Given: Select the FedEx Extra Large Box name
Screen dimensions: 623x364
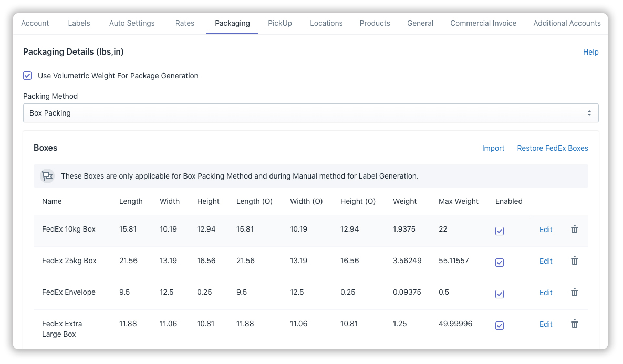Looking at the screenshot, I should click(x=62, y=329).
